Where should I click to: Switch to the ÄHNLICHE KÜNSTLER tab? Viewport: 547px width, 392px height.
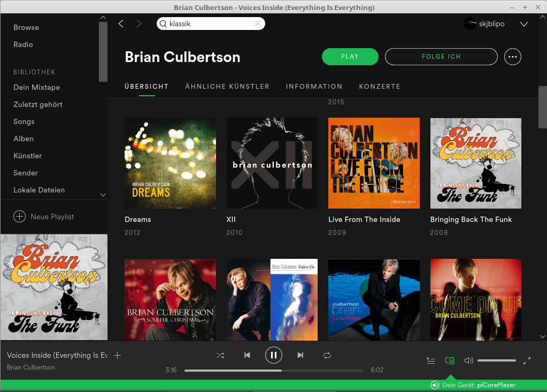tap(227, 87)
